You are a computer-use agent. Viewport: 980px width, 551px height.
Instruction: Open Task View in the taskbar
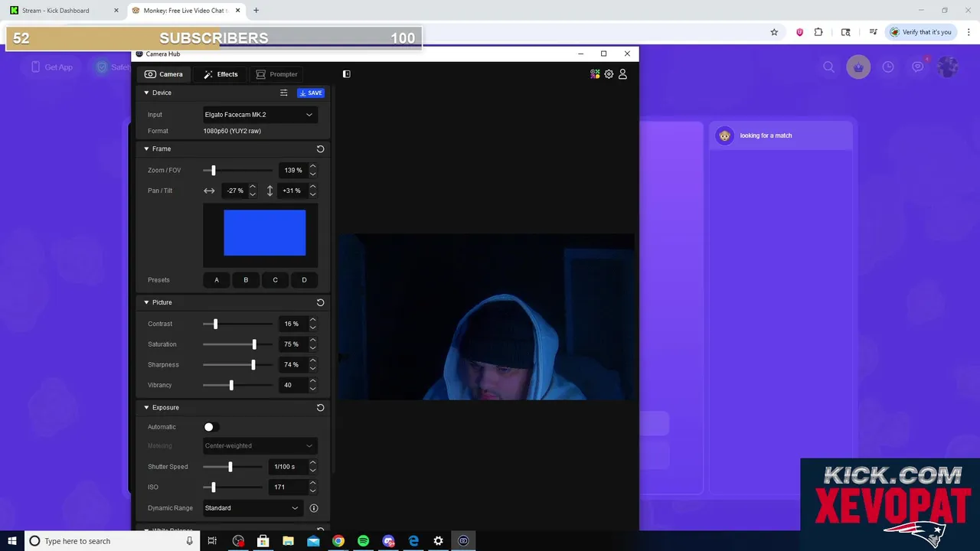[212, 541]
